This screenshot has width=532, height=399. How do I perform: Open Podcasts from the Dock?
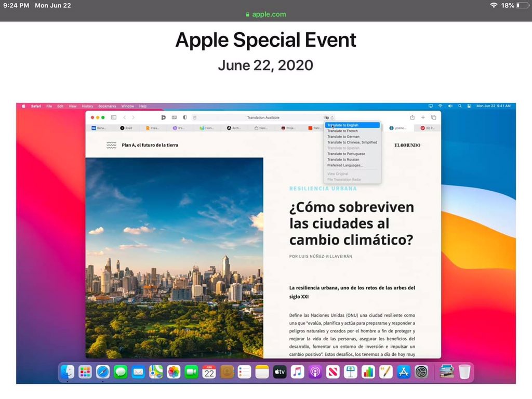pos(315,372)
